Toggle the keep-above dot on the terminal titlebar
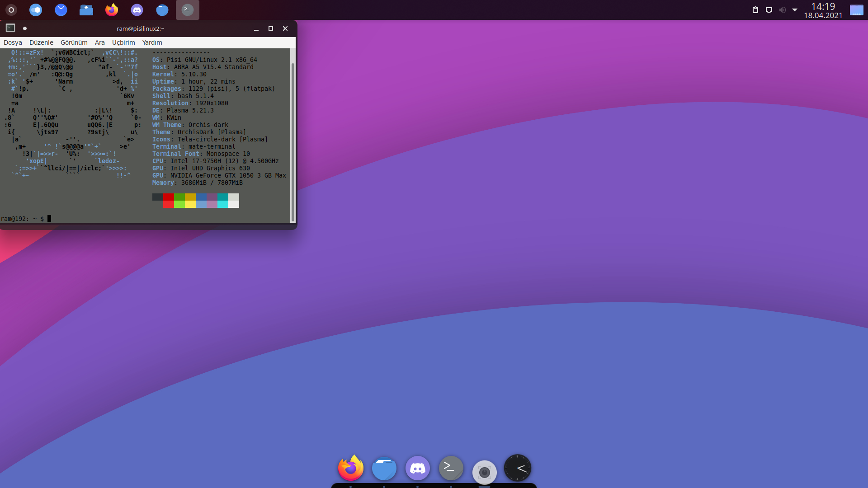The width and height of the screenshot is (868, 488). pos(25,28)
